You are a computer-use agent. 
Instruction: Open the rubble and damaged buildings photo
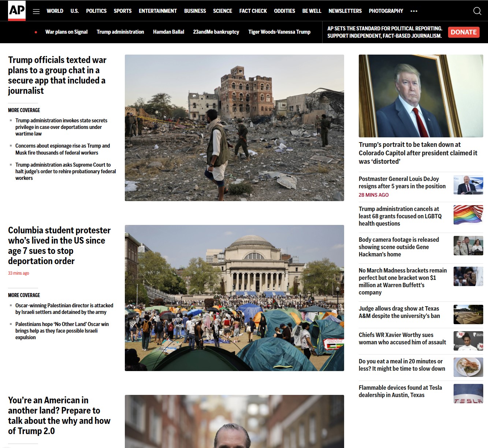234,127
